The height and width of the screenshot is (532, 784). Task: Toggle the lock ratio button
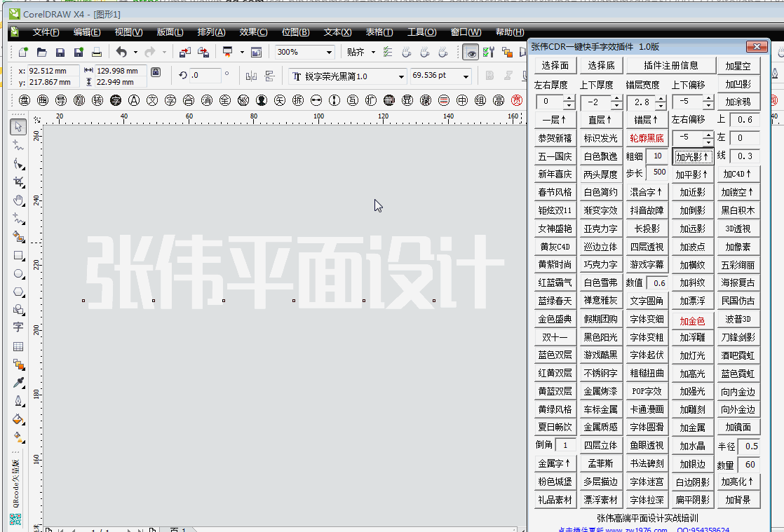tap(156, 72)
